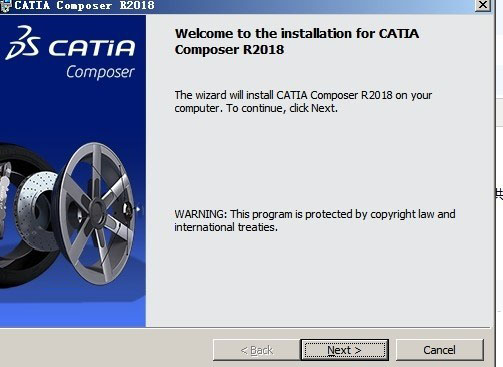Screen dimensions: 503x367
Task: Click the installer icon in the title bar
Action: click(6, 6)
